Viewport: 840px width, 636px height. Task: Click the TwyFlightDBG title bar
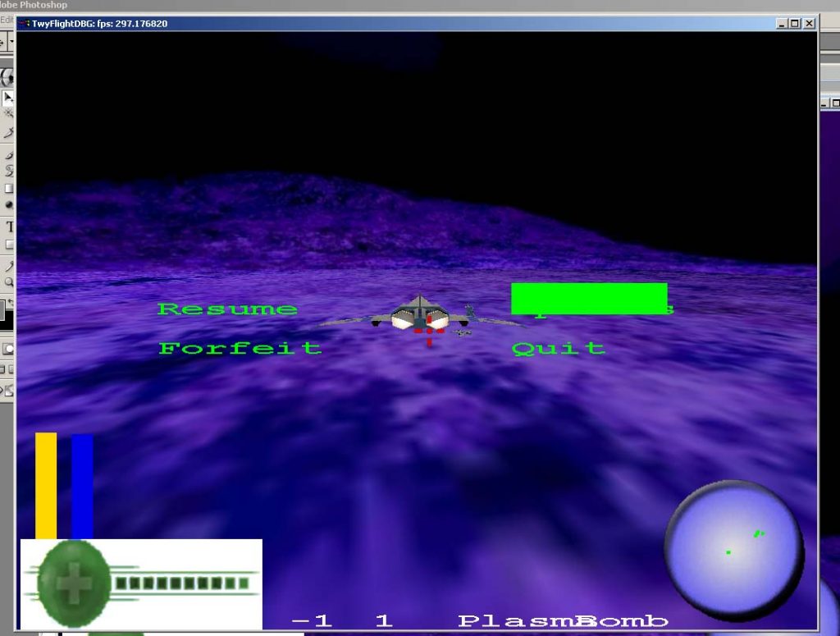[410, 24]
